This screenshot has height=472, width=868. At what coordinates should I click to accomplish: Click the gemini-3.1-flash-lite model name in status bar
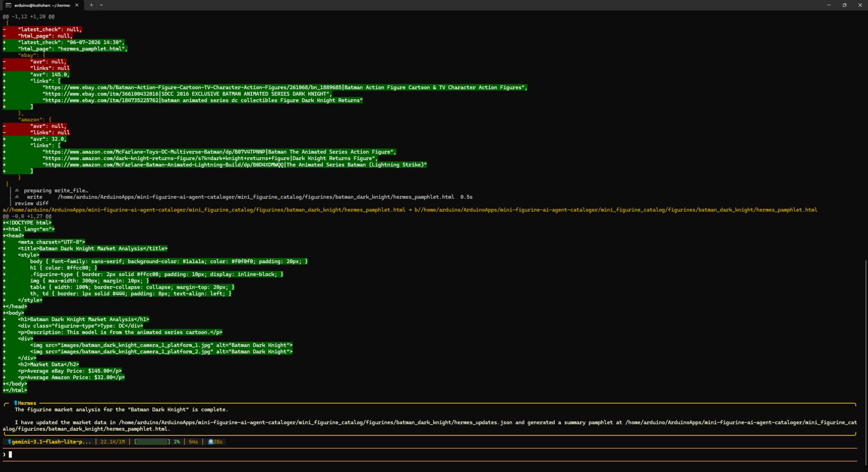point(52,442)
